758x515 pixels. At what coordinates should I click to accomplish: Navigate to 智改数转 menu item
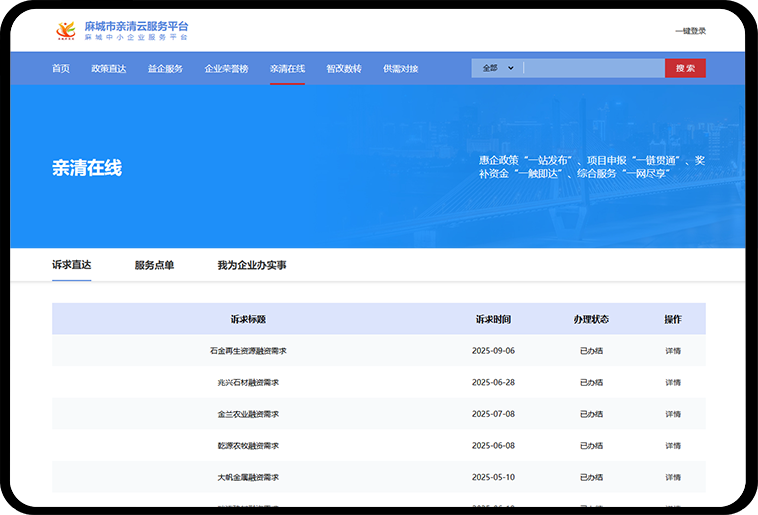343,69
